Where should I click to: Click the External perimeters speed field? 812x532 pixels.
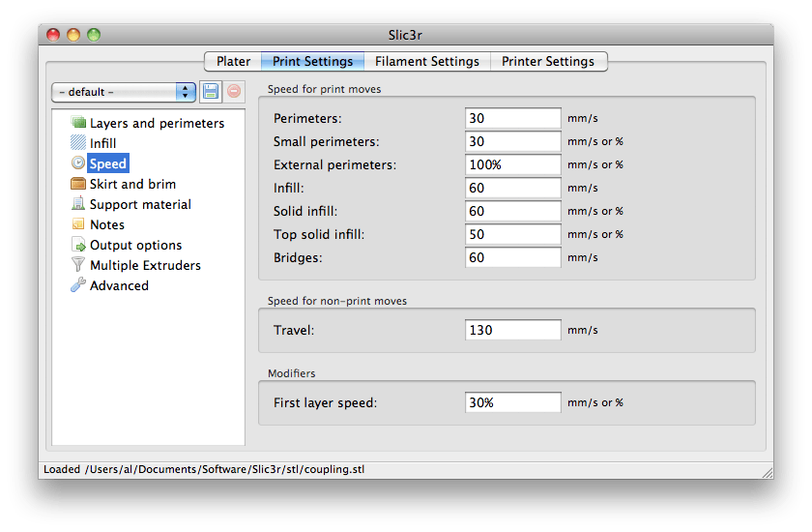[x=512, y=164]
